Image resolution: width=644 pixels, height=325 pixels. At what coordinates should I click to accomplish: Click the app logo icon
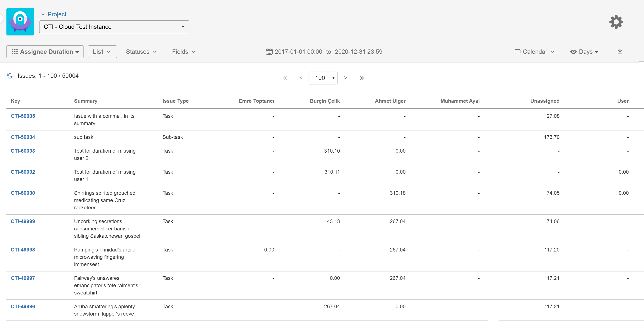point(20,22)
